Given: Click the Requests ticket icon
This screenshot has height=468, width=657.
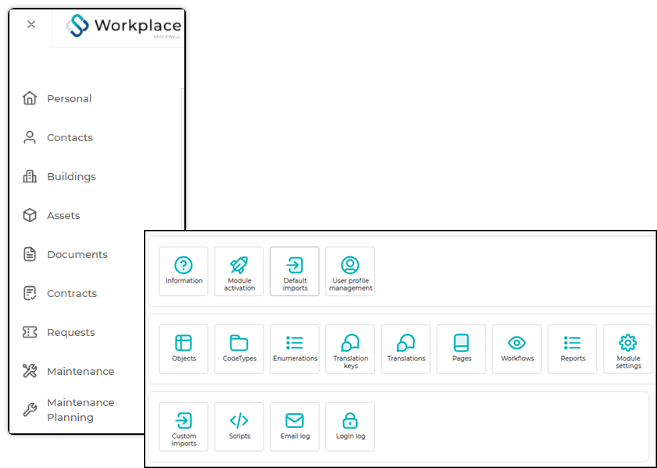Looking at the screenshot, I should click(29, 332).
